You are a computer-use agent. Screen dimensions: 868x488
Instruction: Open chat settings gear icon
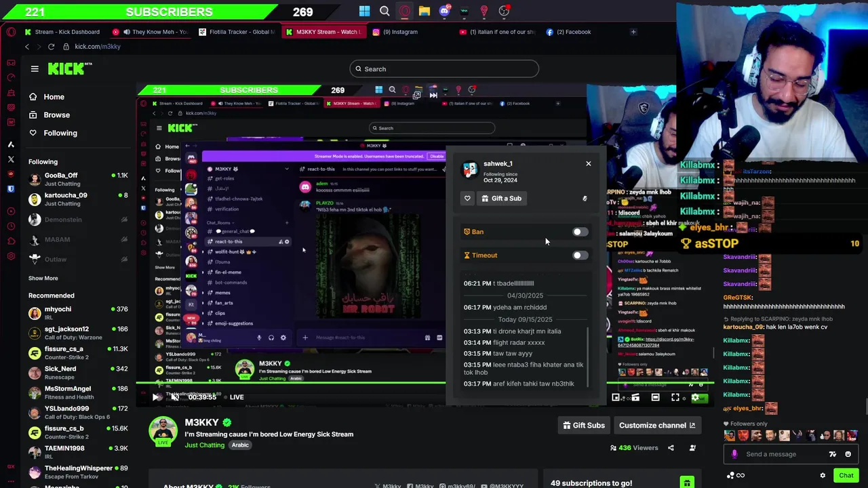[x=823, y=475]
